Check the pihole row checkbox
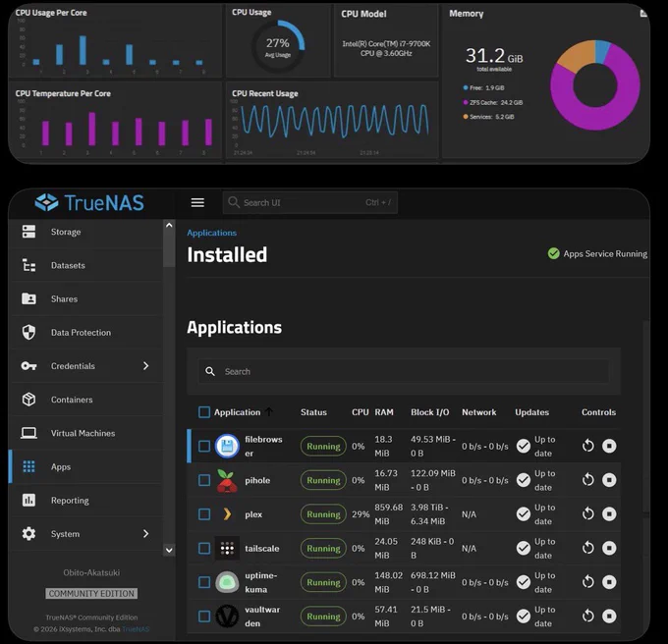The image size is (668, 644). click(x=204, y=480)
